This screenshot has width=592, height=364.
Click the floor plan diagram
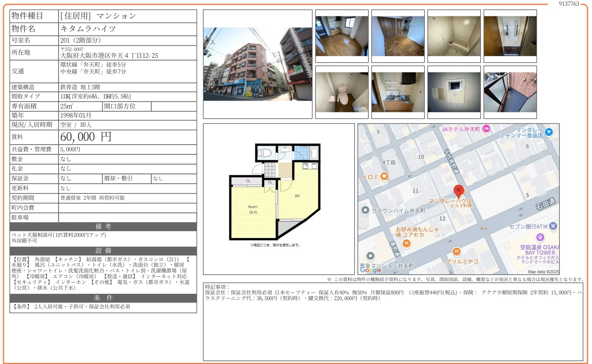pyautogui.click(x=275, y=192)
